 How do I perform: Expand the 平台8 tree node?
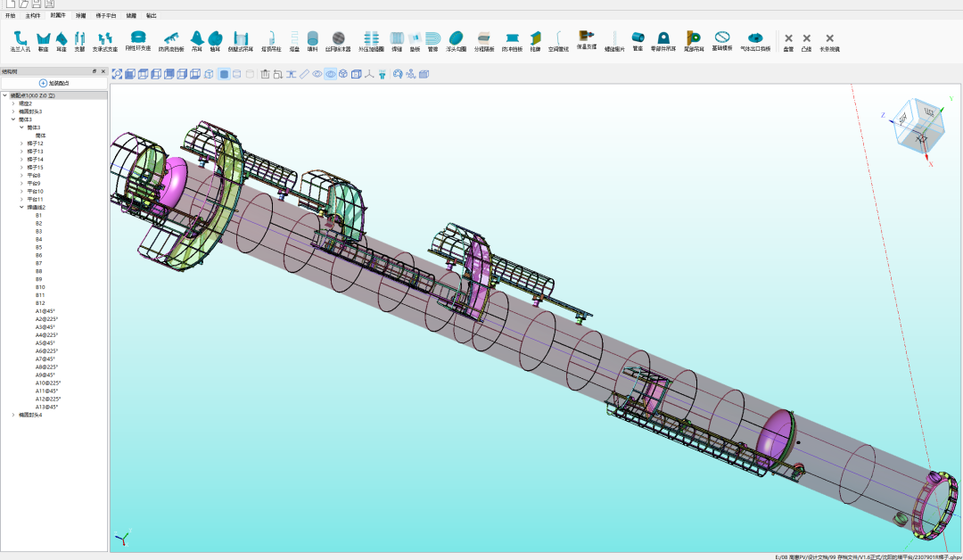[x=21, y=176]
